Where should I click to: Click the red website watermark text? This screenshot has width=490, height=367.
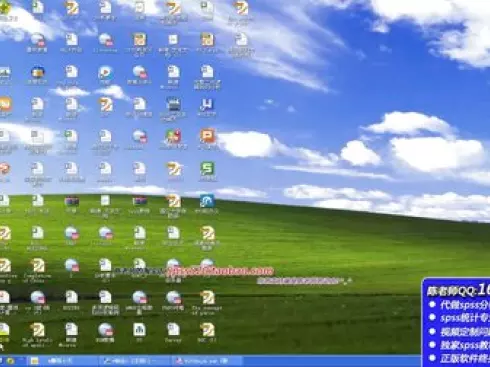point(220,271)
